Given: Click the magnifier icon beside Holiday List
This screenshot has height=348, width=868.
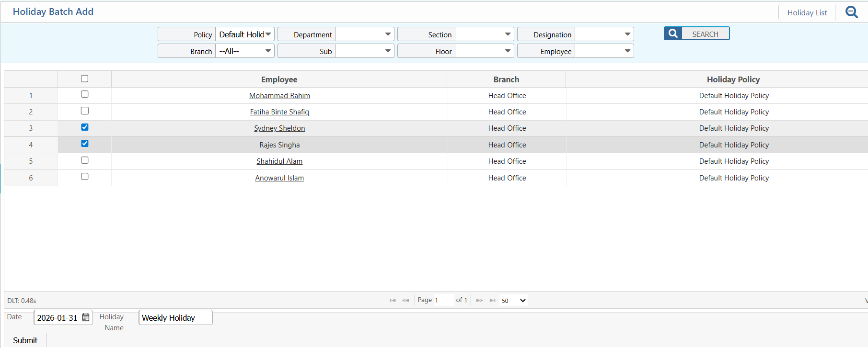Looking at the screenshot, I should (851, 12).
